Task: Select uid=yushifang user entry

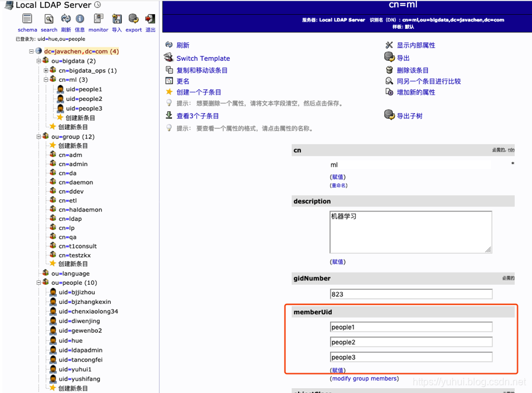Action: coord(79,379)
